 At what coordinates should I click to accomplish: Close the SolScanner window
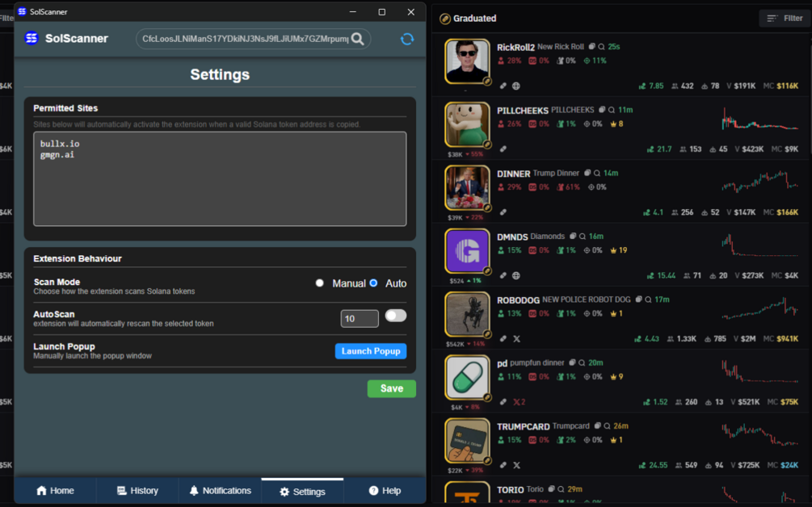[x=410, y=12]
